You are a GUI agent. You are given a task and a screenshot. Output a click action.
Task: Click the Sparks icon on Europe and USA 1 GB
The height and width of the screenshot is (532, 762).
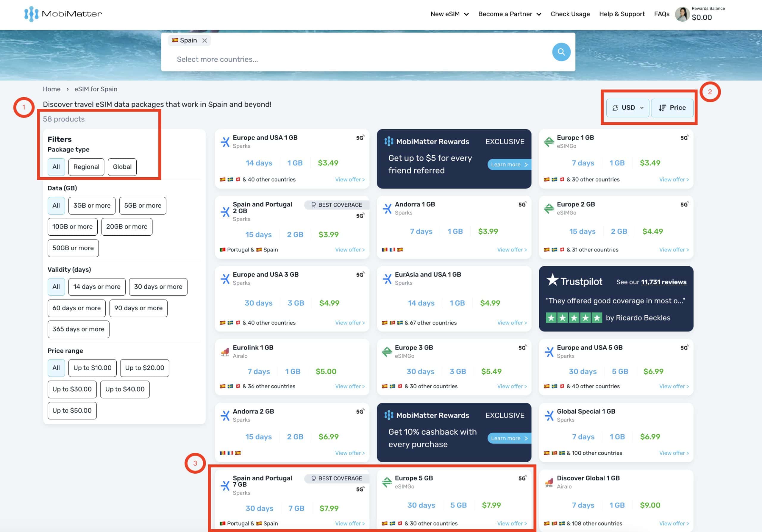coord(225,142)
